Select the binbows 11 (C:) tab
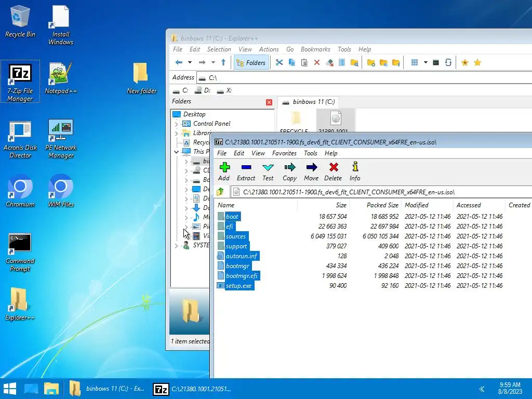This screenshot has height=399, width=532. tap(309, 102)
